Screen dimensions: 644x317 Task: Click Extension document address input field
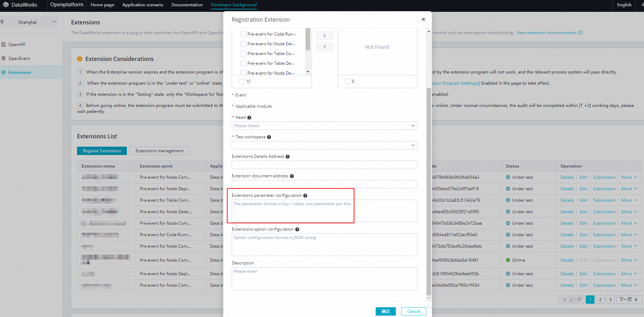pyautogui.click(x=324, y=184)
